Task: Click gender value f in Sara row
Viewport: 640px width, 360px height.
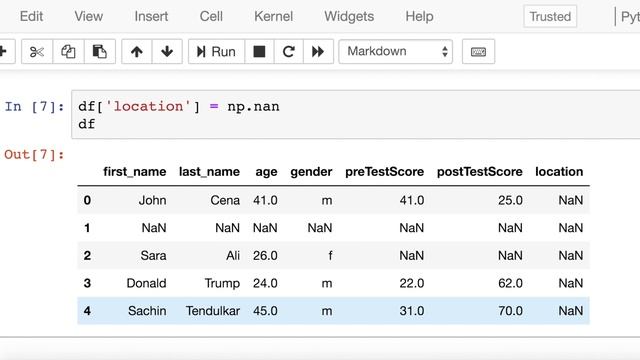Action: click(x=330, y=256)
